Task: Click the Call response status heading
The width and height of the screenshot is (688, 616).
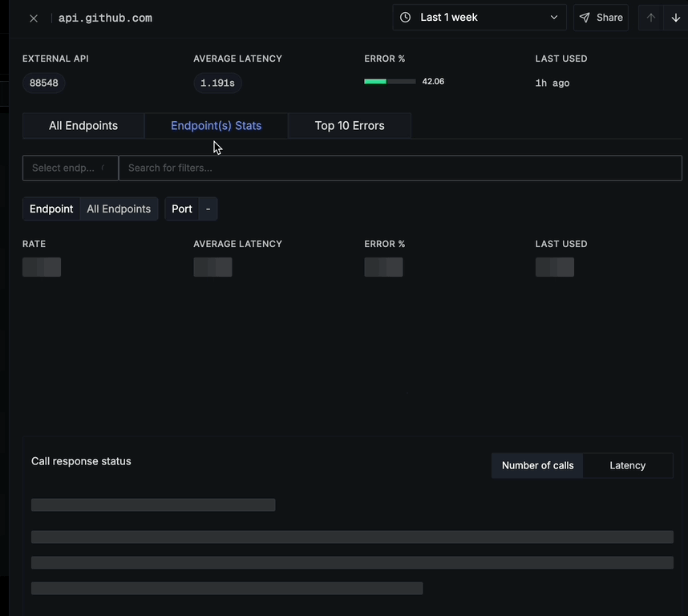Action: point(81,461)
